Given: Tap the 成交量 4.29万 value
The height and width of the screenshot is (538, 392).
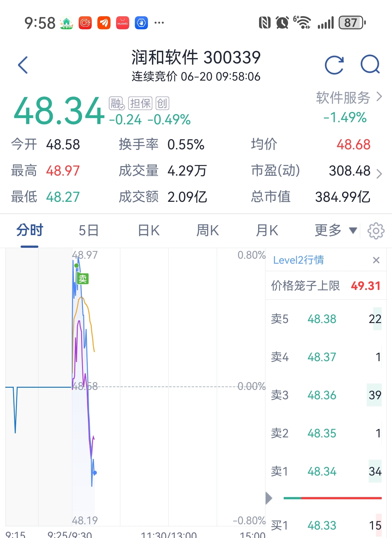Looking at the screenshot, I should click(x=187, y=171).
